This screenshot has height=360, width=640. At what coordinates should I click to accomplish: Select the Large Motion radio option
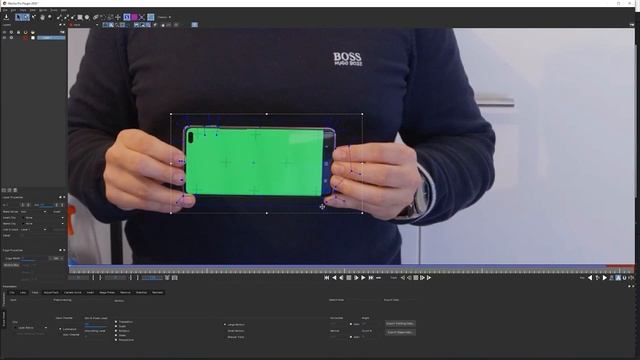(x=224, y=324)
